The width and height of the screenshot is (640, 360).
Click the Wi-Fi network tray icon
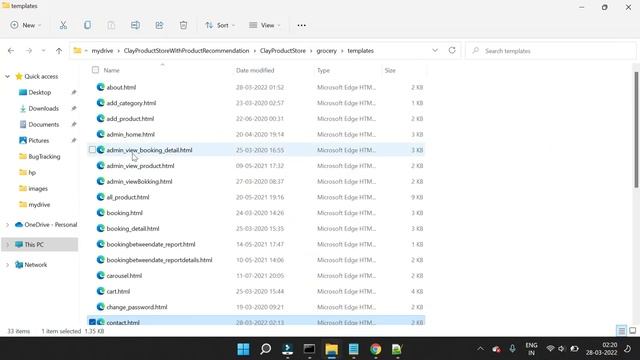point(550,349)
